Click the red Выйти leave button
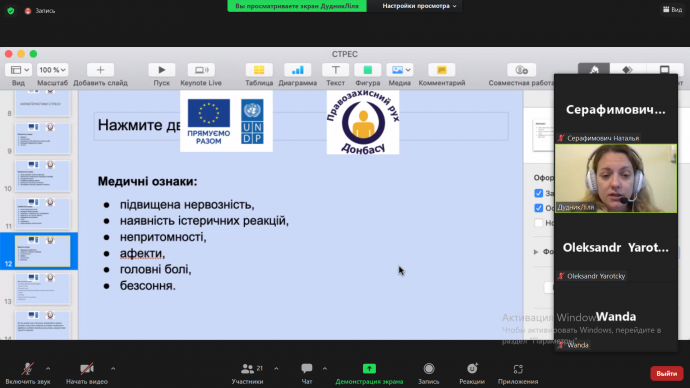Viewport: 690px width, 388px height. point(667,373)
